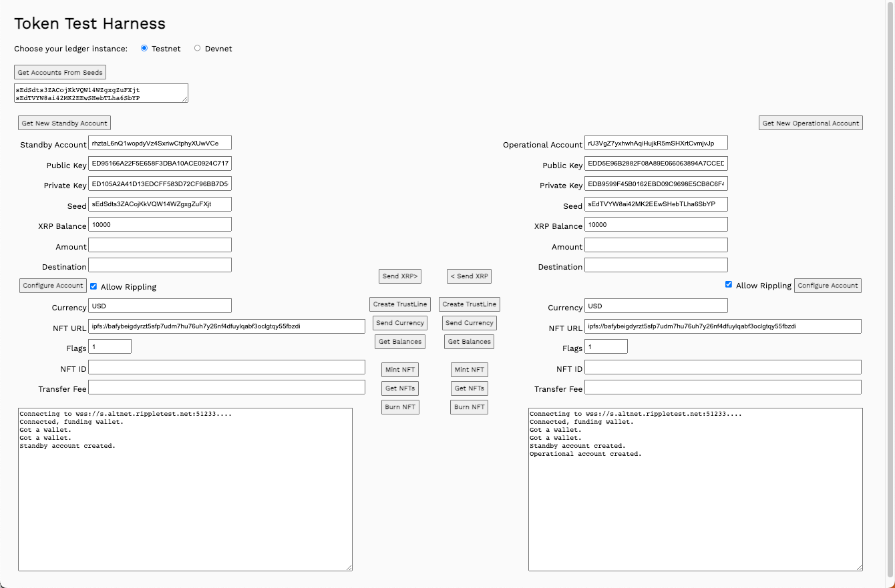
Task: Click Send Currency on the operational side
Action: 469,322
